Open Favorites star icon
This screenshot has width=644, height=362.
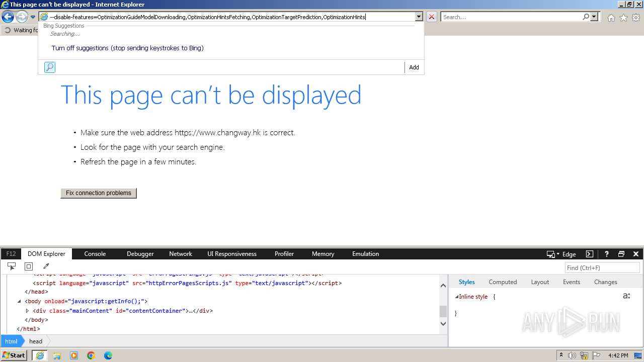pos(623,18)
